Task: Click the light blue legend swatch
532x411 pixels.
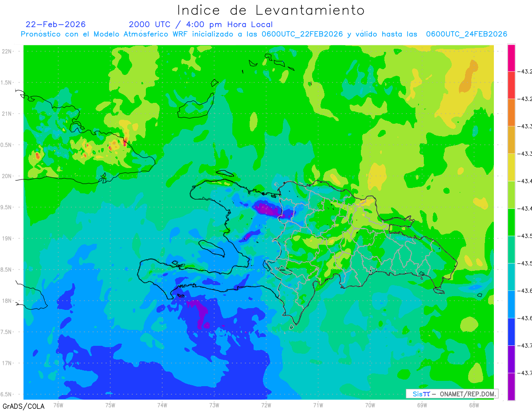Action: [511, 304]
